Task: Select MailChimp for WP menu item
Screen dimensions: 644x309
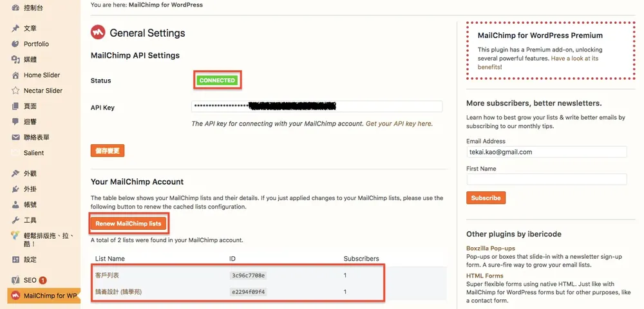Action: (44, 295)
